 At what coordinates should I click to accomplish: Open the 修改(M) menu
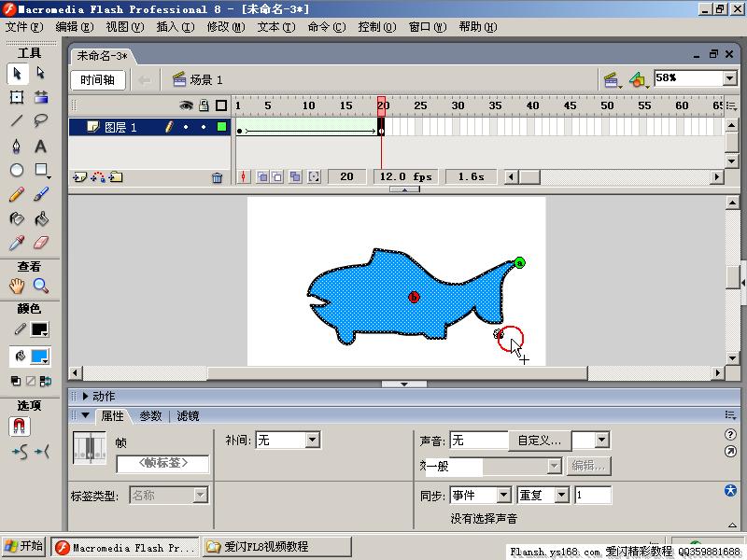pos(225,27)
